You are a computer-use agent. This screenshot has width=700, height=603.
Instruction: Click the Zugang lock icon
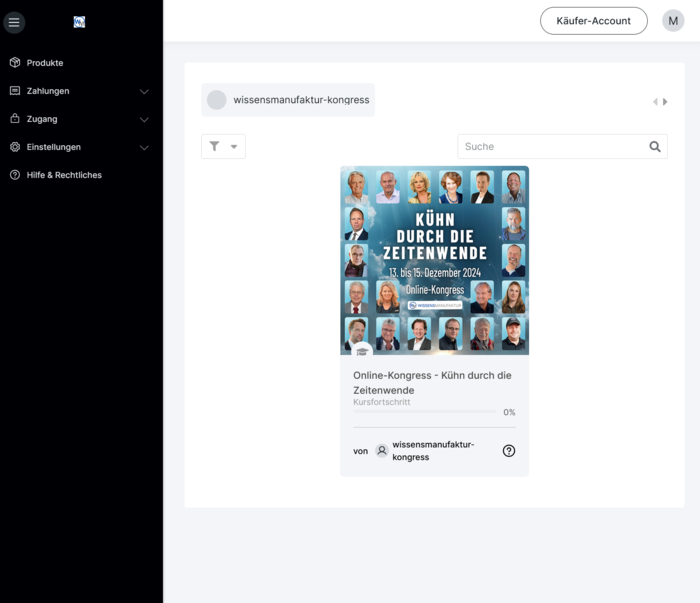(15, 119)
